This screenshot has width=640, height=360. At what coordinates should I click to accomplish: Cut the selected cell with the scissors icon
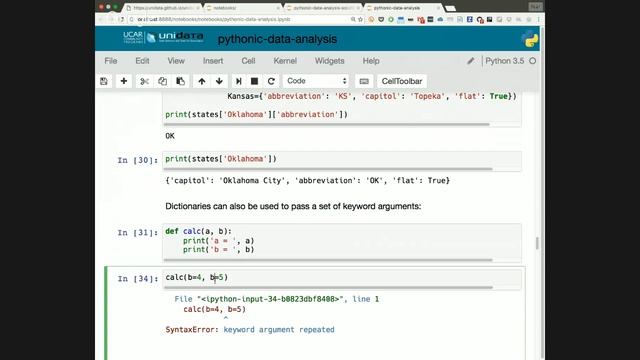[144, 81]
